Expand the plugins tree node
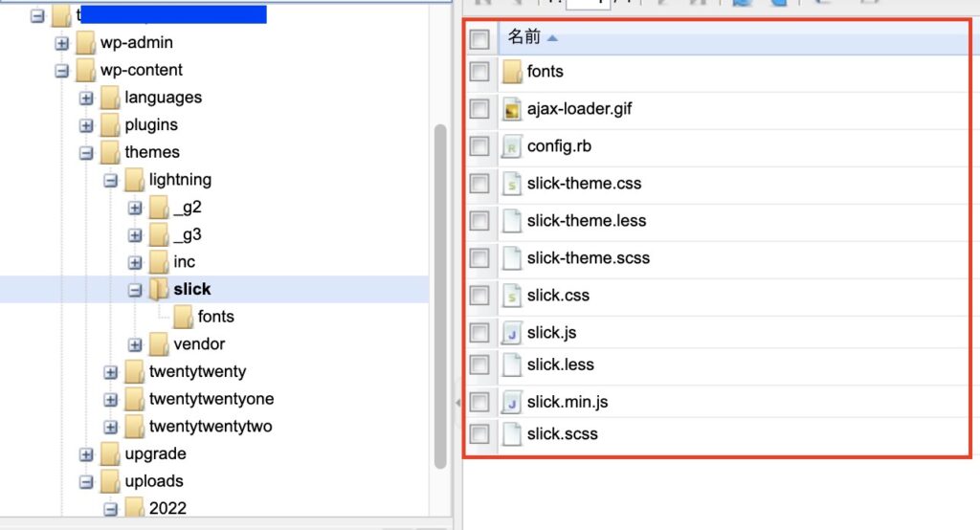 tap(86, 125)
